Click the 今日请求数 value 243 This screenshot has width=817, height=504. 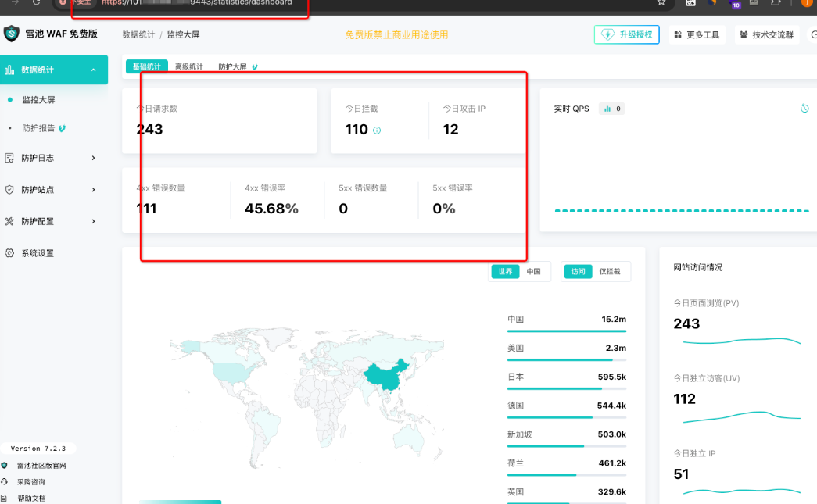click(x=149, y=129)
